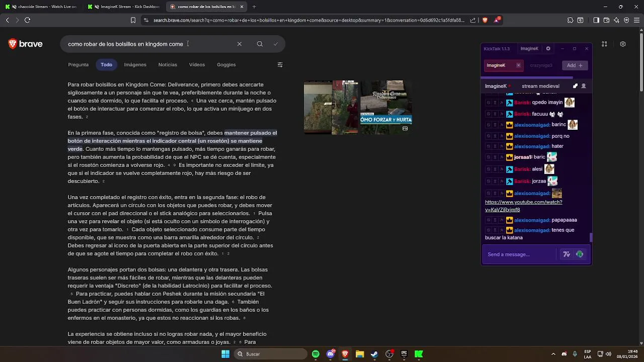Open a new browser tab

click(x=254, y=7)
